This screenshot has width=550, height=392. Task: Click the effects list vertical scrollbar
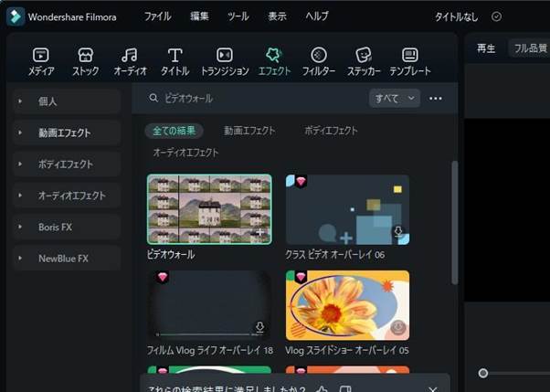coord(455,222)
